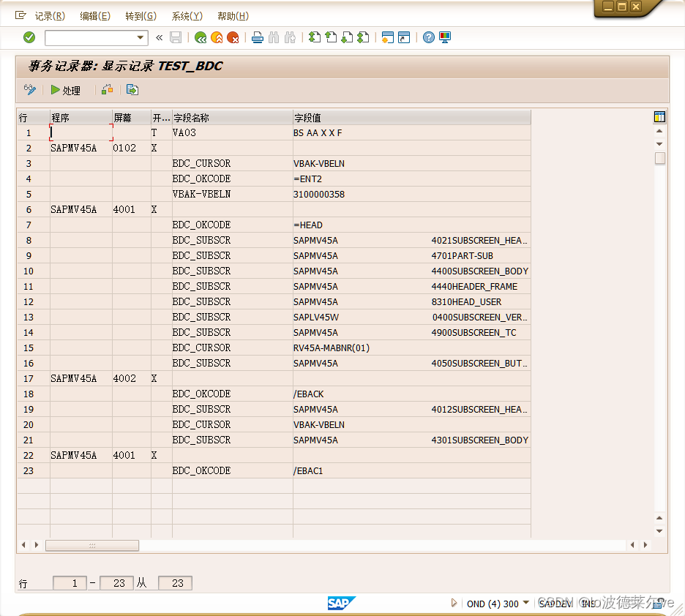The width and height of the screenshot is (685, 616).
Task: Click the SAP logo at the bottom
Action: [340, 602]
